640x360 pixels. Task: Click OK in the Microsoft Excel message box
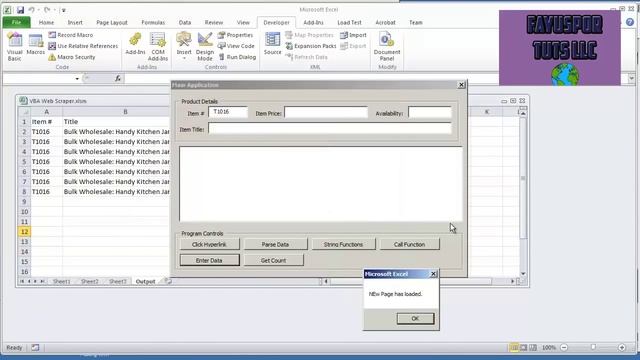click(x=415, y=318)
